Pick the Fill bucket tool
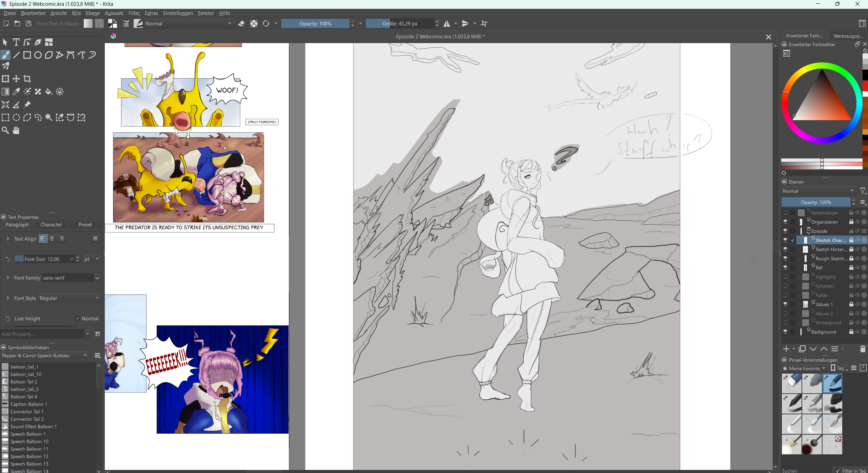Viewport: 868px width, 473px height. pyautogui.click(x=49, y=92)
